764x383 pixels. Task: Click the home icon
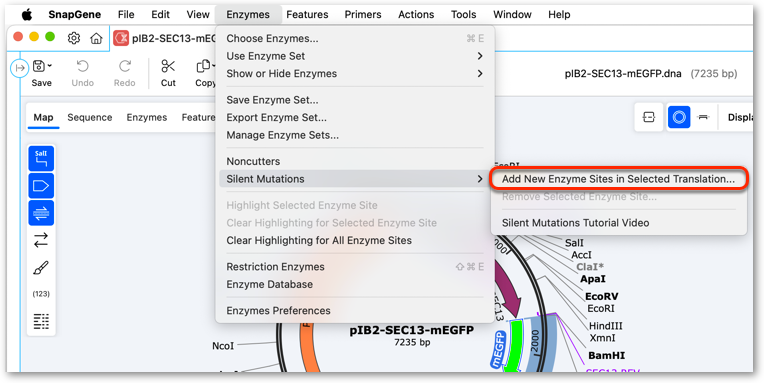[x=96, y=38]
